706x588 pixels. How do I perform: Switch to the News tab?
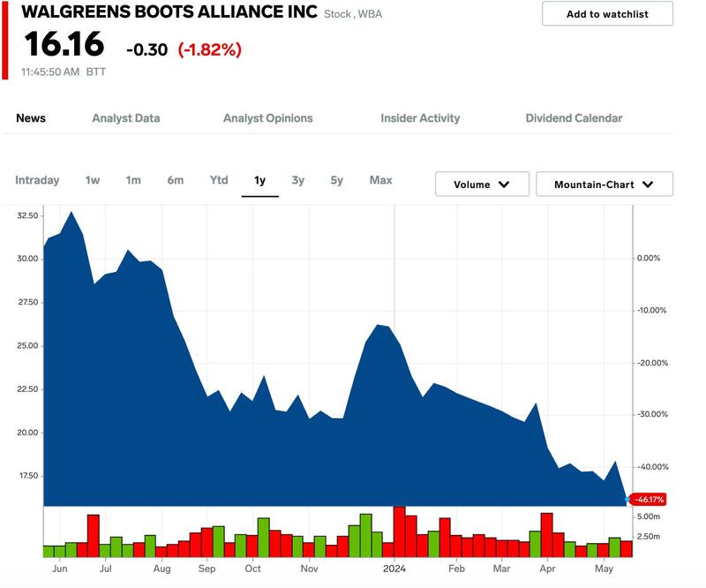click(x=31, y=118)
